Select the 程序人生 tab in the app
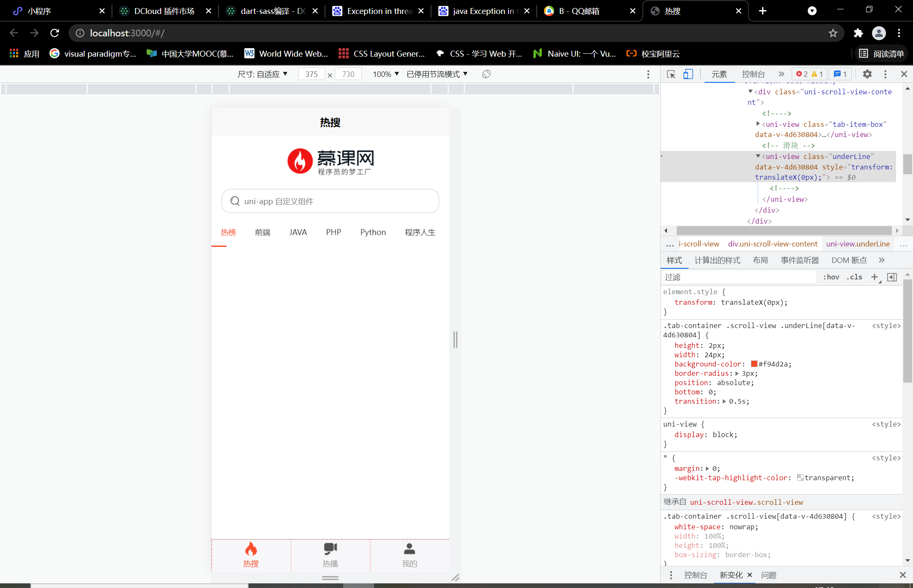 click(x=420, y=232)
